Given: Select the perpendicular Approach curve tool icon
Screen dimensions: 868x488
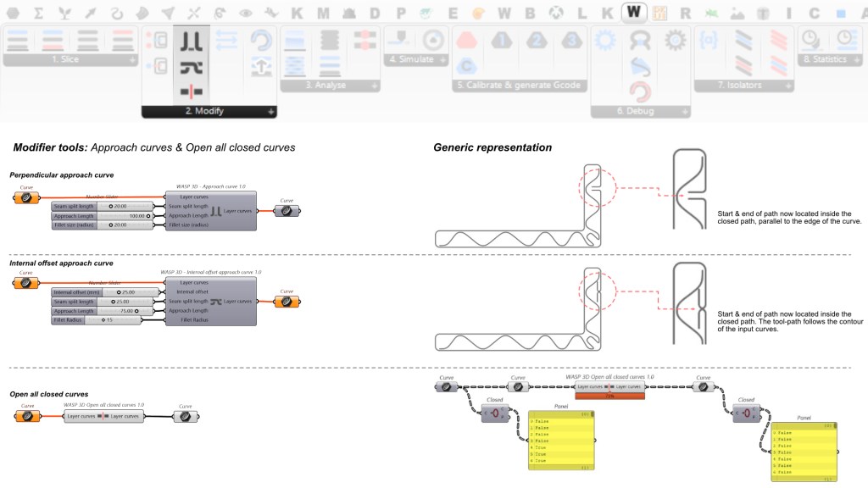Looking at the screenshot, I should click(x=192, y=42).
